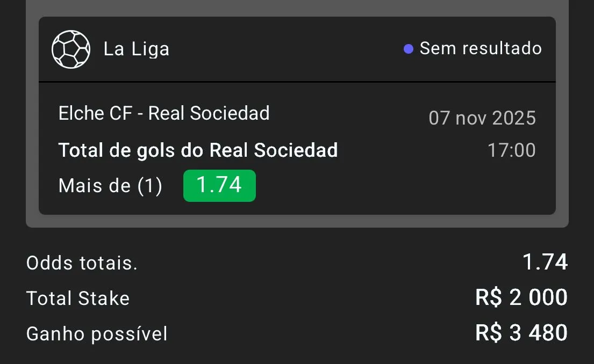The width and height of the screenshot is (594, 364).
Task: Click the empty header space between La Liga and status
Action: click(285, 49)
